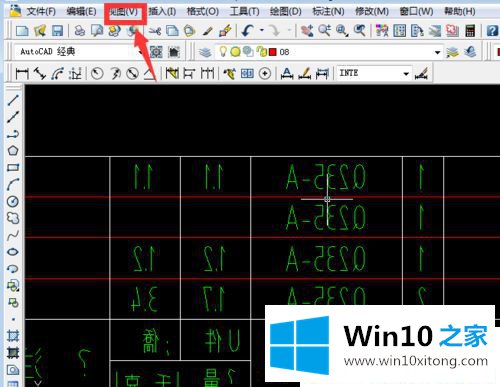The image size is (500, 387).
Task: Expand the undo history arrow
Action: point(262,30)
